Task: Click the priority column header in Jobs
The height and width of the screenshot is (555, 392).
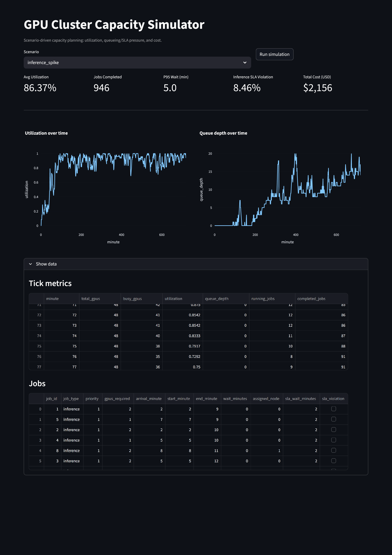Action: coord(92,399)
